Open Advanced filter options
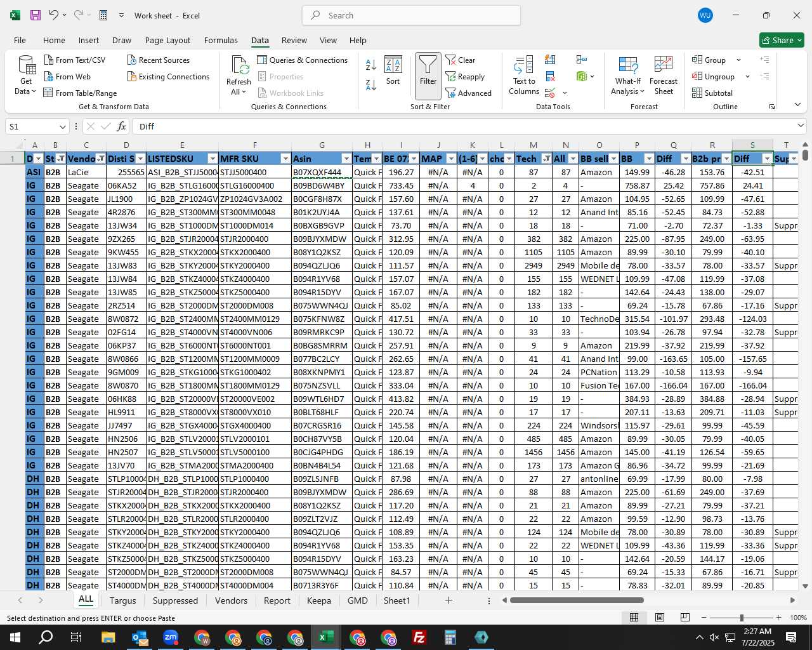This screenshot has height=650, width=812. 469,93
